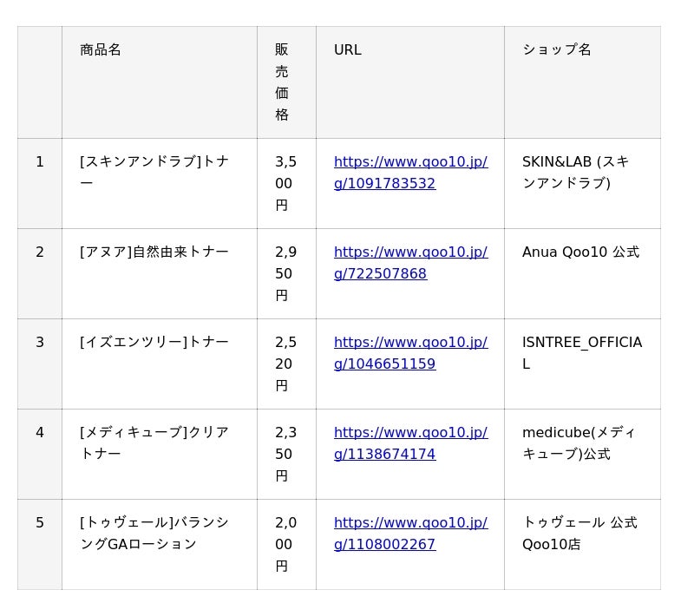Select row number 3 cell
The height and width of the screenshot is (616, 694).
click(x=40, y=343)
